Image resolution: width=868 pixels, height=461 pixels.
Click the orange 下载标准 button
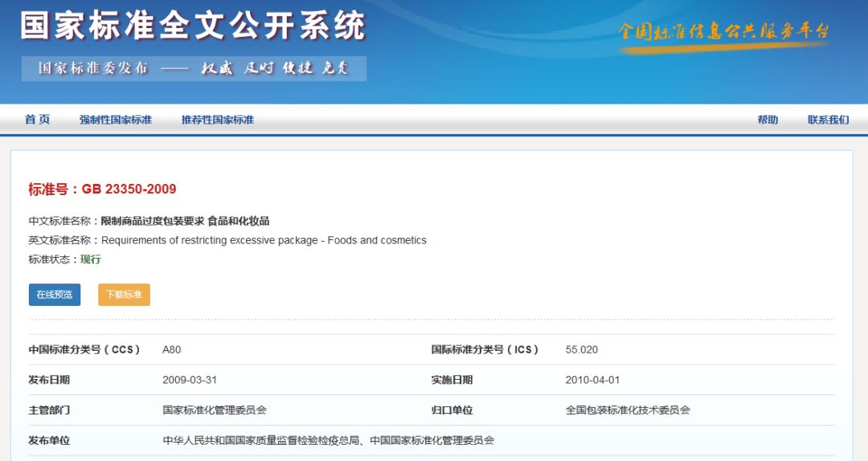tap(124, 295)
